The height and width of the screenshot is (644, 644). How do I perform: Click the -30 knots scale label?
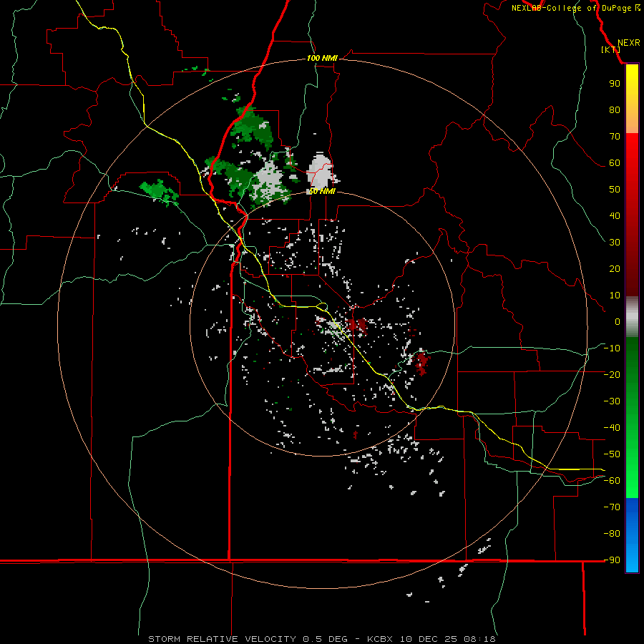pyautogui.click(x=612, y=401)
